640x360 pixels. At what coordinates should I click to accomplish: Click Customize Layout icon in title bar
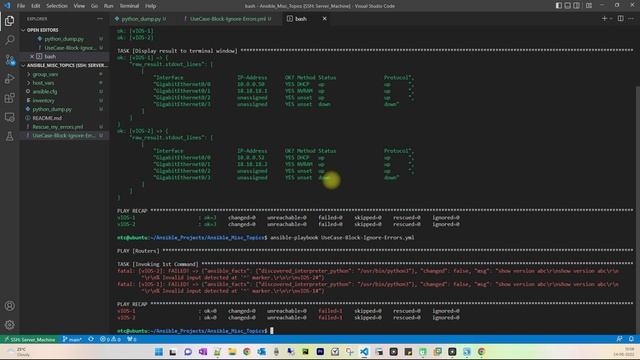tap(589, 6)
